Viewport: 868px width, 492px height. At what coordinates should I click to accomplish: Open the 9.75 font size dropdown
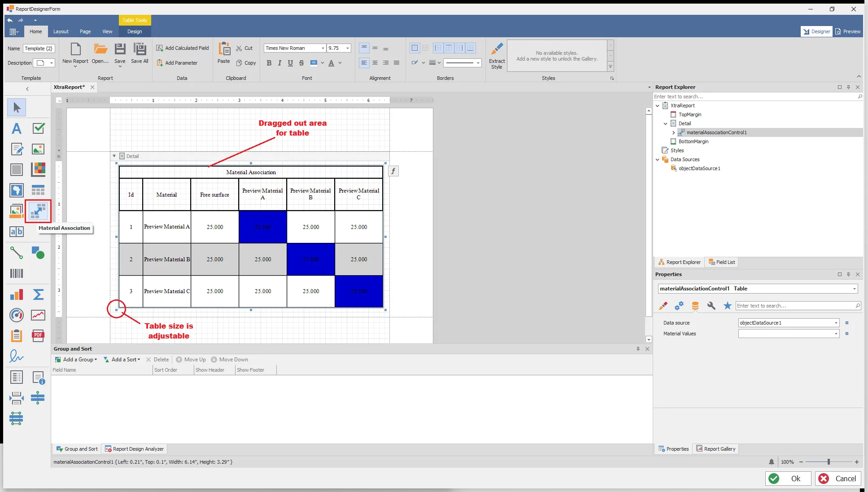pos(347,48)
